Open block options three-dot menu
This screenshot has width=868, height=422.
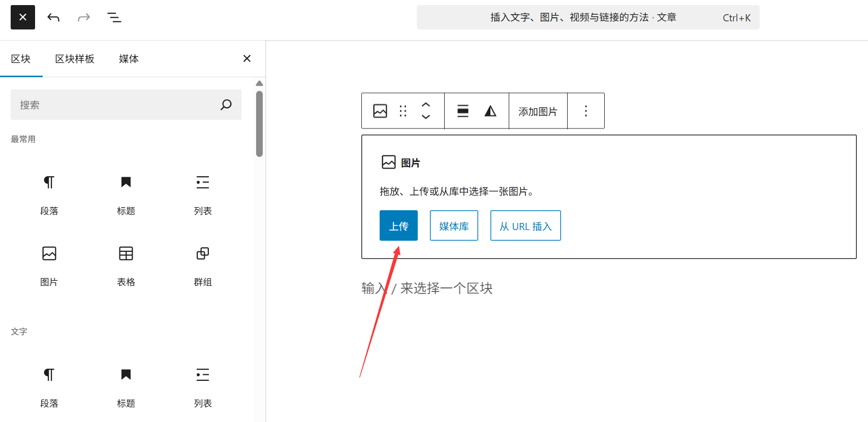point(586,111)
